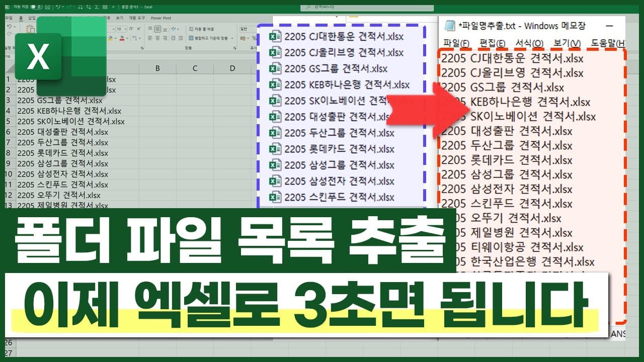Viewport: 644px width, 362px height.
Task: Click the AutoSum sigma icon in Excel's title bar
Action: [x=97, y=7]
